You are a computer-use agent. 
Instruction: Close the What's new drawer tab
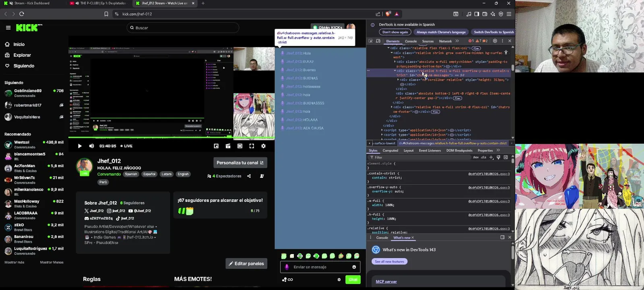413,238
